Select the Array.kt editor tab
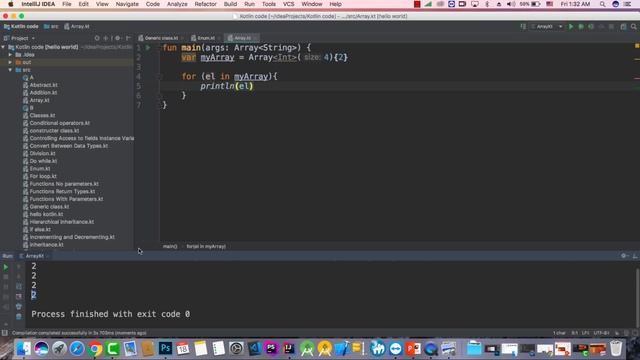This screenshot has width=640, height=360. [242, 38]
